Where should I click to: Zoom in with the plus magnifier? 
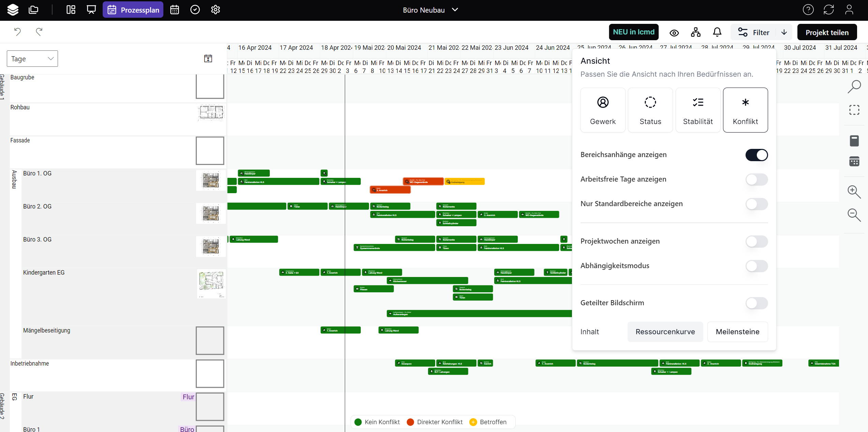(x=854, y=192)
